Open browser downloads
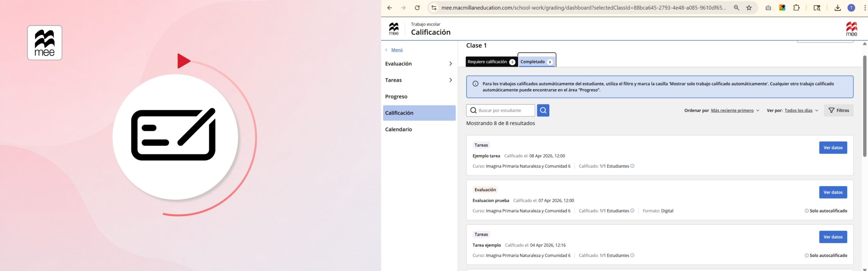 837,8
